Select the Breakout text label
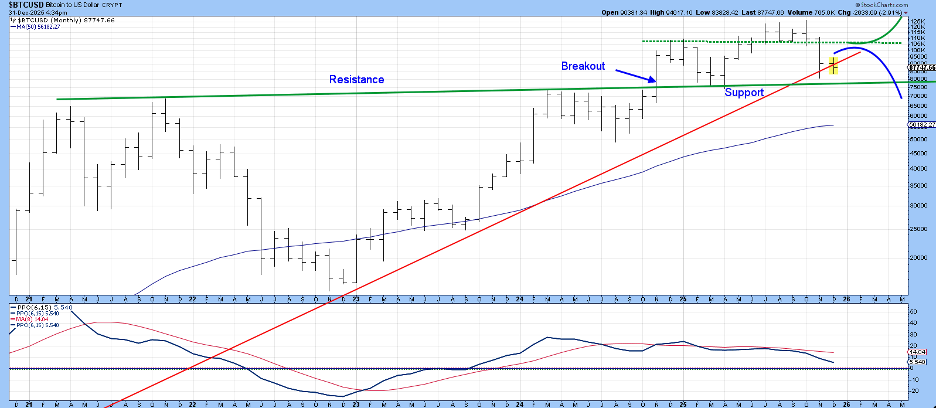This screenshot has width=936, height=408. (582, 66)
